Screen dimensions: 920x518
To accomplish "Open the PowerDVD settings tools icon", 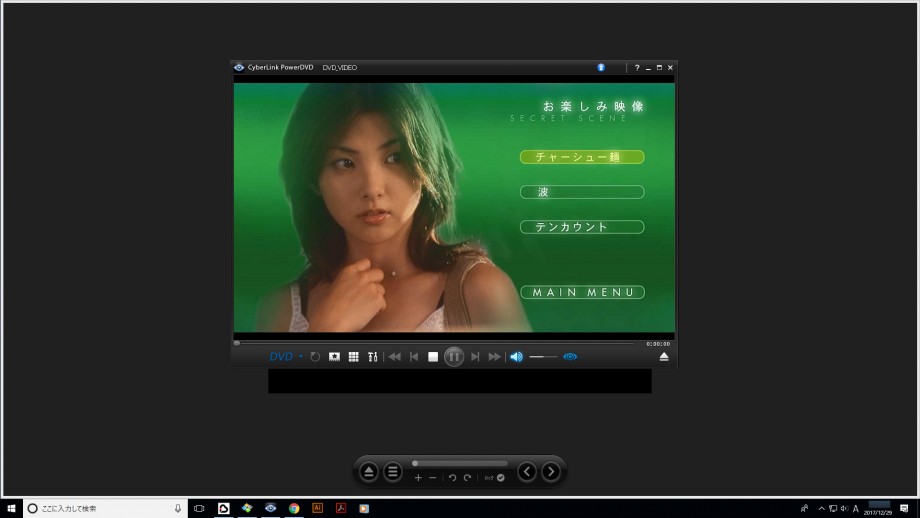I will pyautogui.click(x=372, y=357).
